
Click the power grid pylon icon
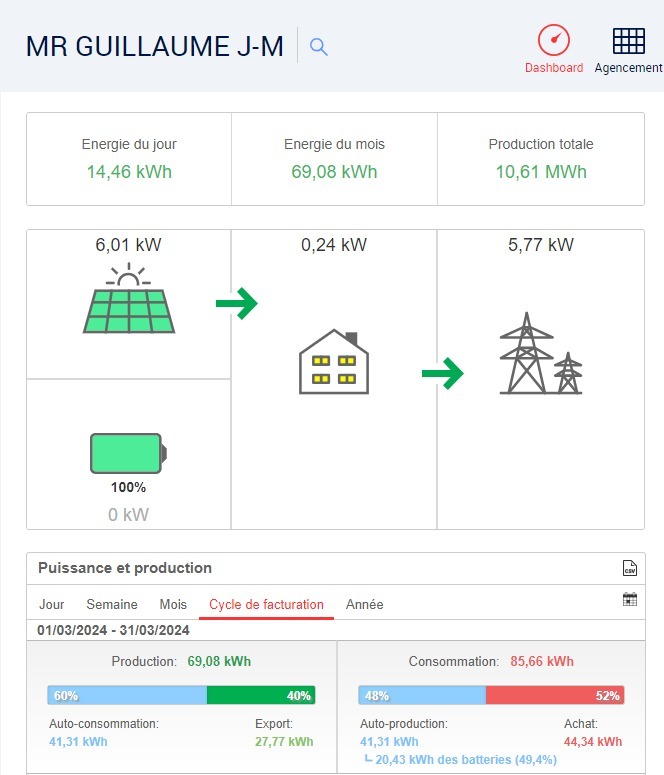540,355
